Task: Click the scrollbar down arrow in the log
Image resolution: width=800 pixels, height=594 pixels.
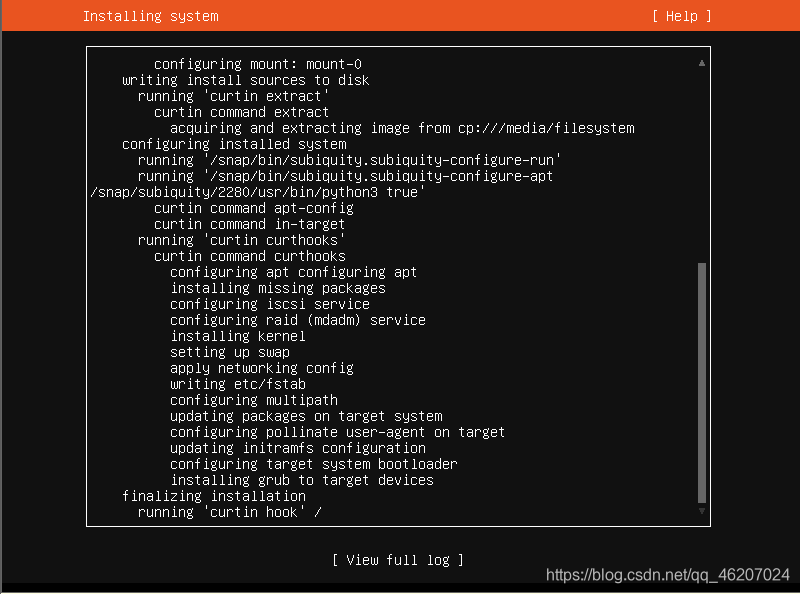Action: pos(702,511)
